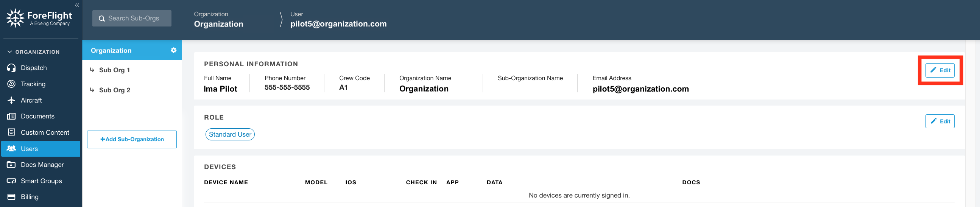Click Full Name value Ima Pilot
The image size is (980, 207).
tap(220, 89)
